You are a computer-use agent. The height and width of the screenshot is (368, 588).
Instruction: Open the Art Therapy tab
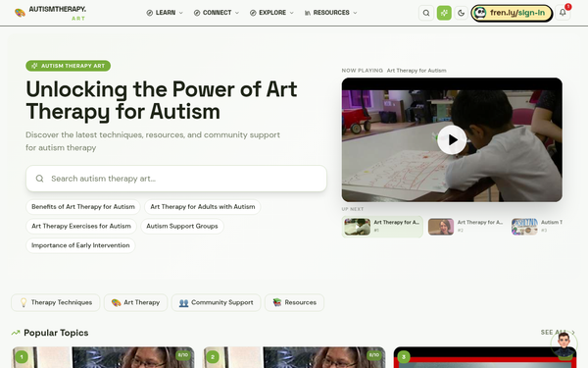click(x=135, y=302)
